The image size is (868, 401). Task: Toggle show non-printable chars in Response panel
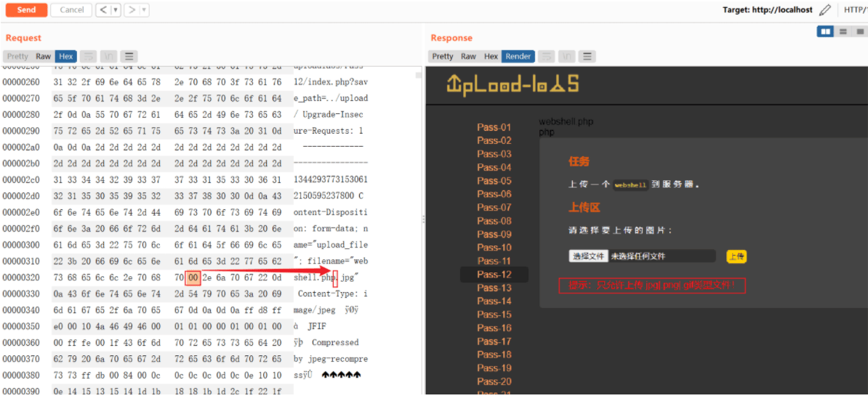567,56
